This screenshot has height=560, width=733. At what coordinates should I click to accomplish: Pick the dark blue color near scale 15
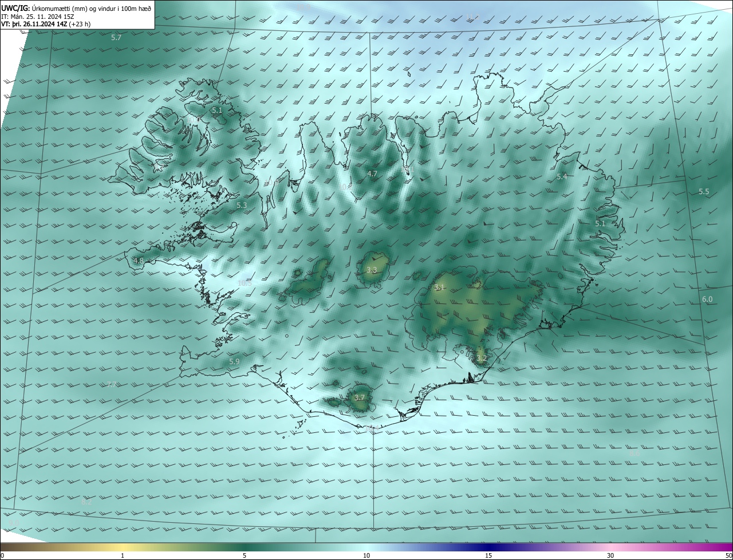(488, 547)
